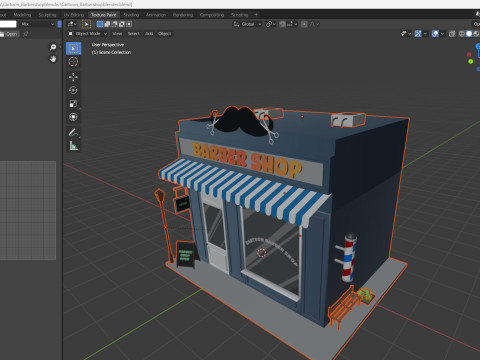Open the Mix blend mode dropdown
This screenshot has height=360, width=480.
pos(37,24)
